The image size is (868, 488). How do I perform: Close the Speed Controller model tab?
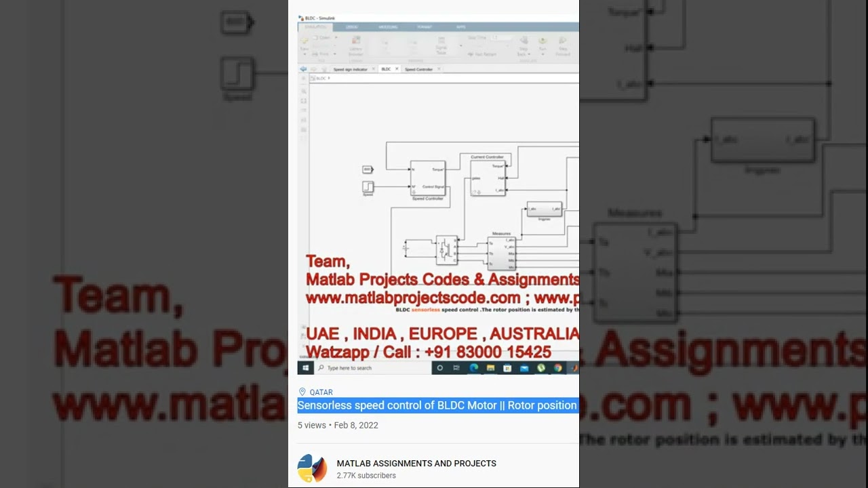tap(439, 69)
